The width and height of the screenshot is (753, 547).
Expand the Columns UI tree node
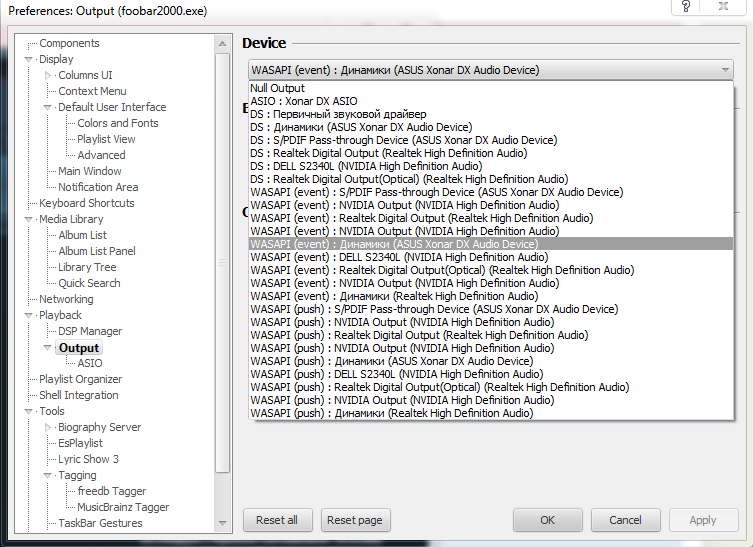48,75
